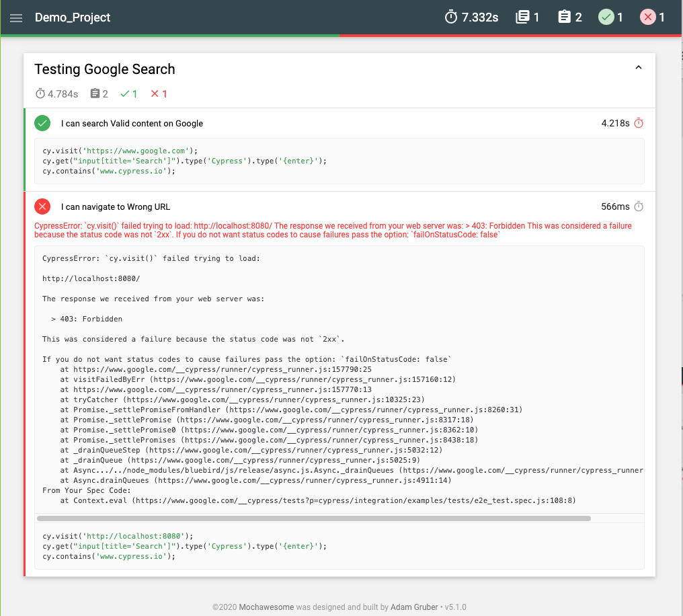Click the '> 403: Forbidden' line
The height and width of the screenshot is (616, 683).
click(x=87, y=319)
